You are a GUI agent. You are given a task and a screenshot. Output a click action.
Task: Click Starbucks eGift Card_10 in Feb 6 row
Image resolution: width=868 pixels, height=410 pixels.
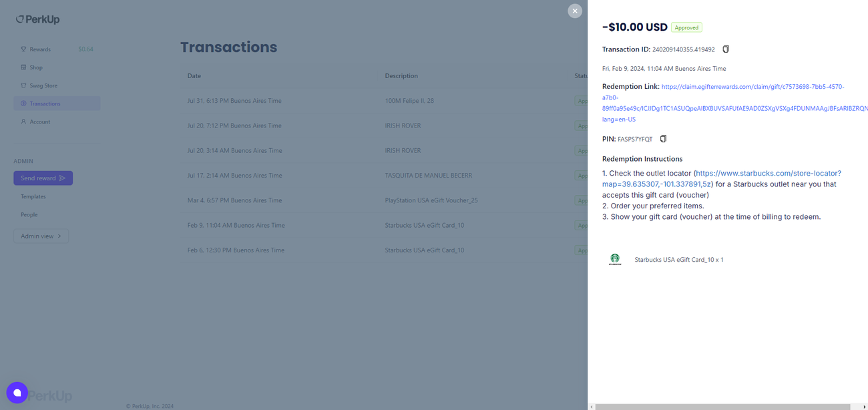pyautogui.click(x=425, y=250)
